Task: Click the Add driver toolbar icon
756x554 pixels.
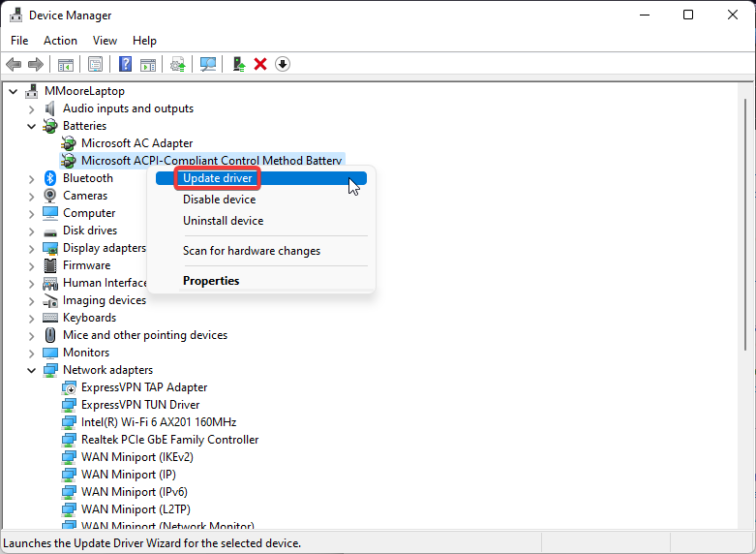Action: [239, 64]
